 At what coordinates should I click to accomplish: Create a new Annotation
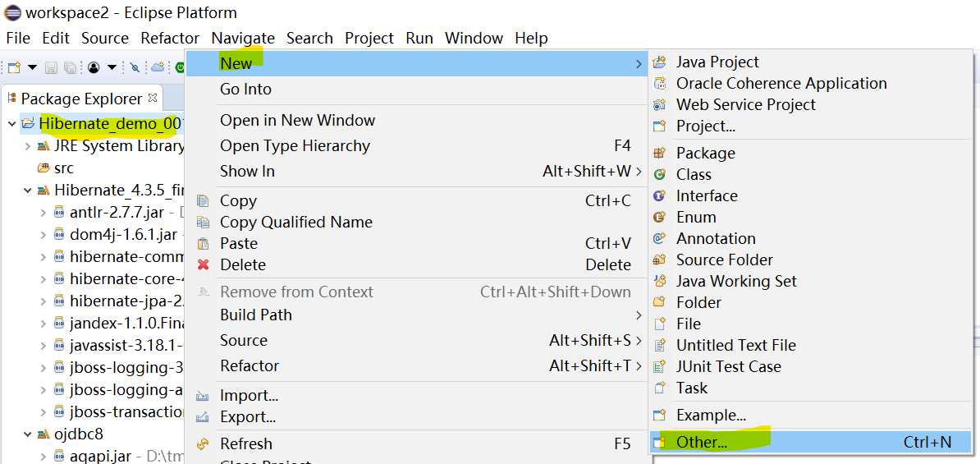pyautogui.click(x=810, y=238)
